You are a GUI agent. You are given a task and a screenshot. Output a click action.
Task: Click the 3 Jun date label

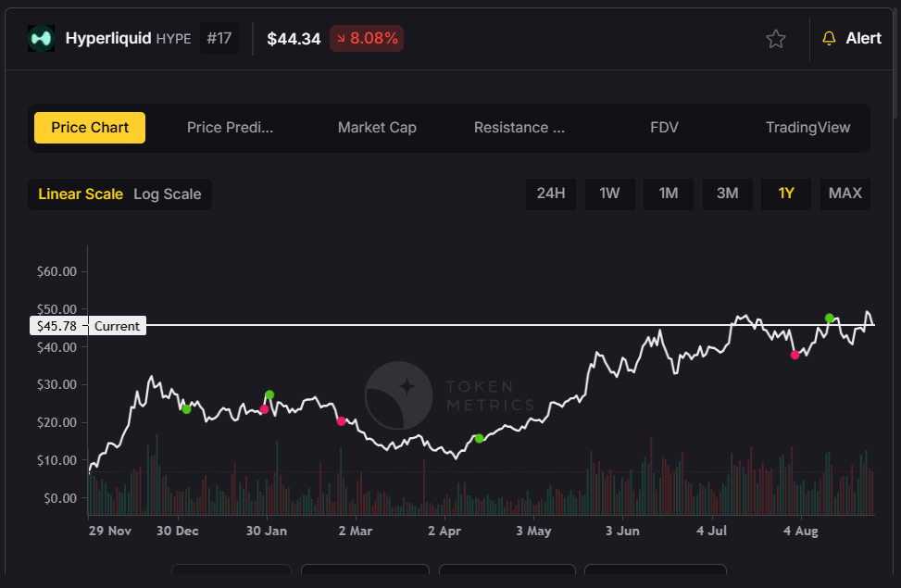point(622,532)
